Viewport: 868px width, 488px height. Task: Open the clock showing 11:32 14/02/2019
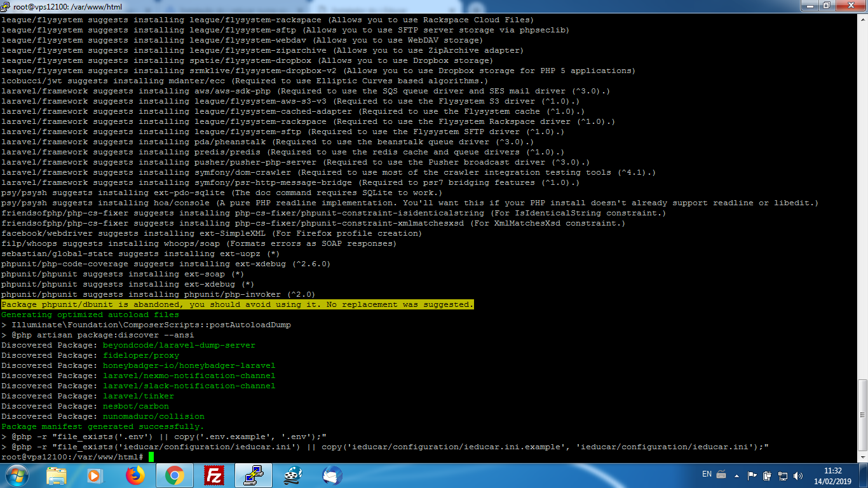coord(832,476)
